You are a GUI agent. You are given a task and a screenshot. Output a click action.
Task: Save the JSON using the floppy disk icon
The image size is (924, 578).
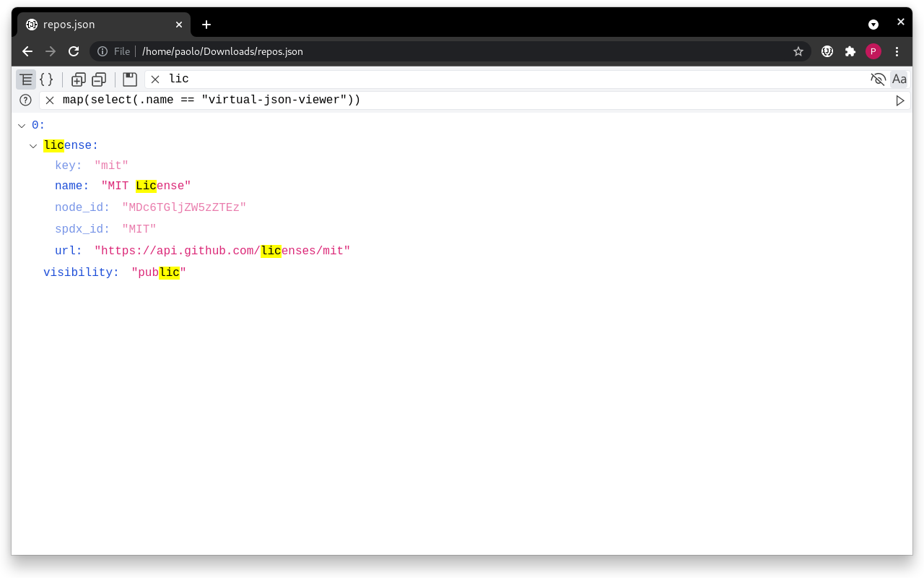[129, 79]
